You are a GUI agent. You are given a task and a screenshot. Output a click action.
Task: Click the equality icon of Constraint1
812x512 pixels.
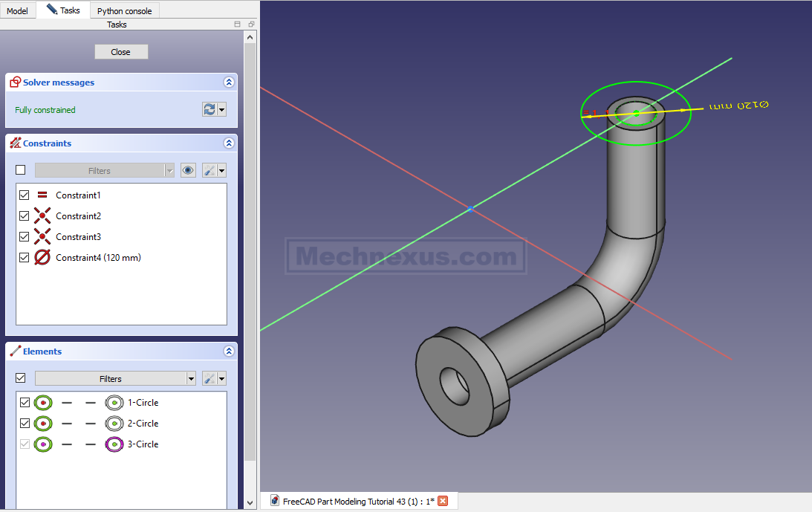coord(42,195)
